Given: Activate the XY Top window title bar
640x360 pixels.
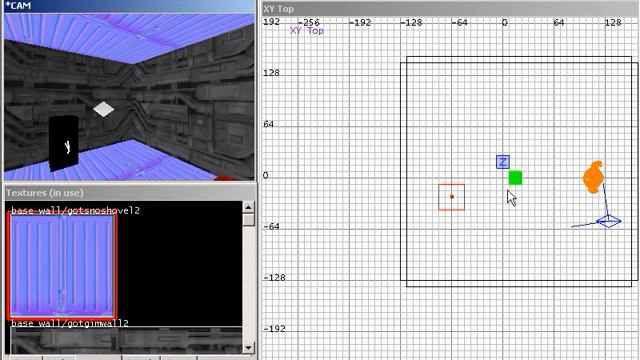Looking at the screenshot, I should coord(450,9).
